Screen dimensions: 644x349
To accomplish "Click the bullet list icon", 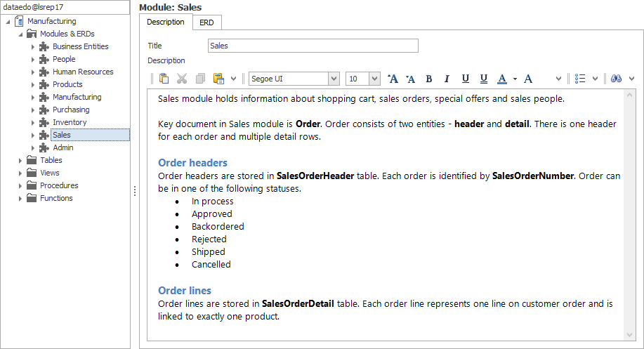I will click(x=580, y=79).
